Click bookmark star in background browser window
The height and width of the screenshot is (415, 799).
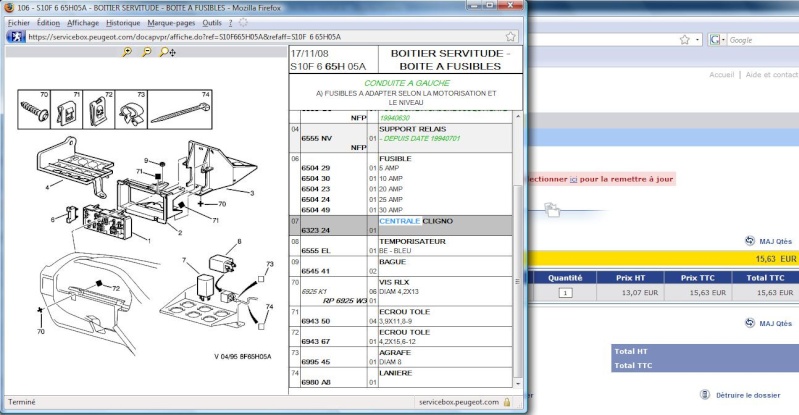685,40
